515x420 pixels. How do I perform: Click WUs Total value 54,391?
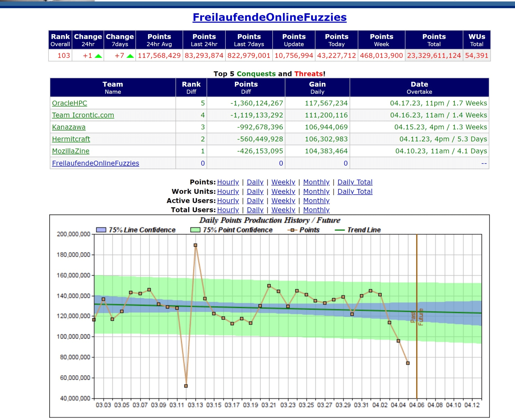[x=477, y=55]
